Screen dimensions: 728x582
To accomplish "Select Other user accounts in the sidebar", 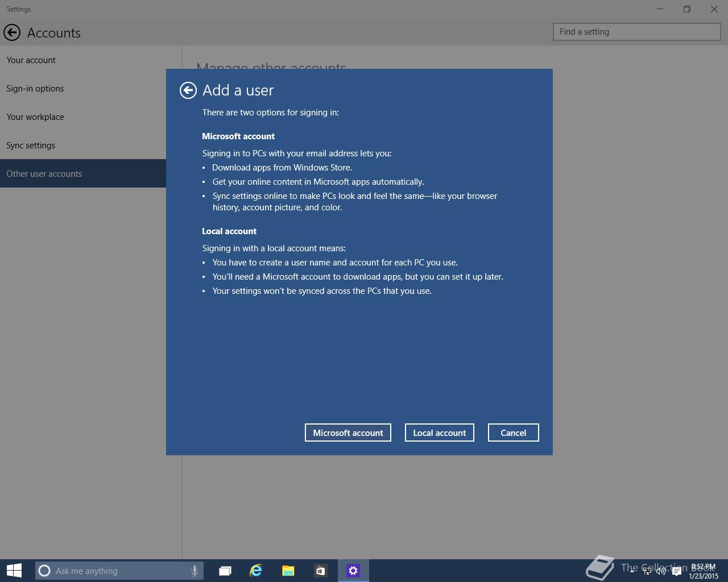I will coord(83,173).
